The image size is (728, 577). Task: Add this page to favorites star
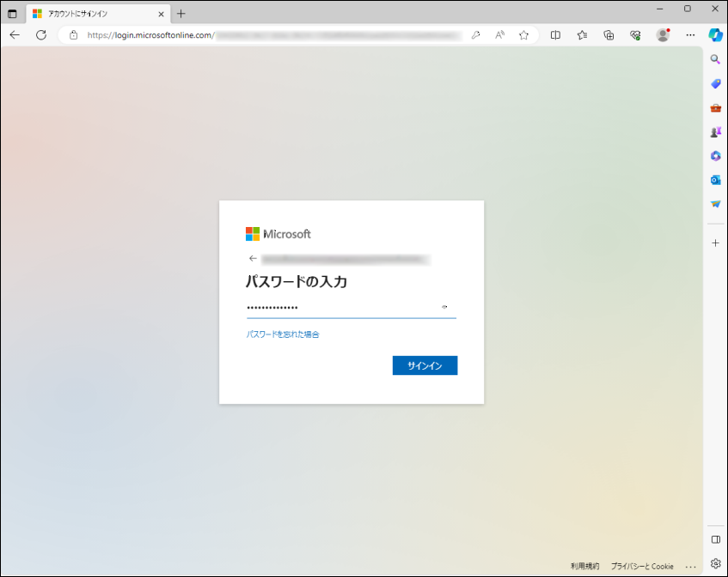click(523, 35)
